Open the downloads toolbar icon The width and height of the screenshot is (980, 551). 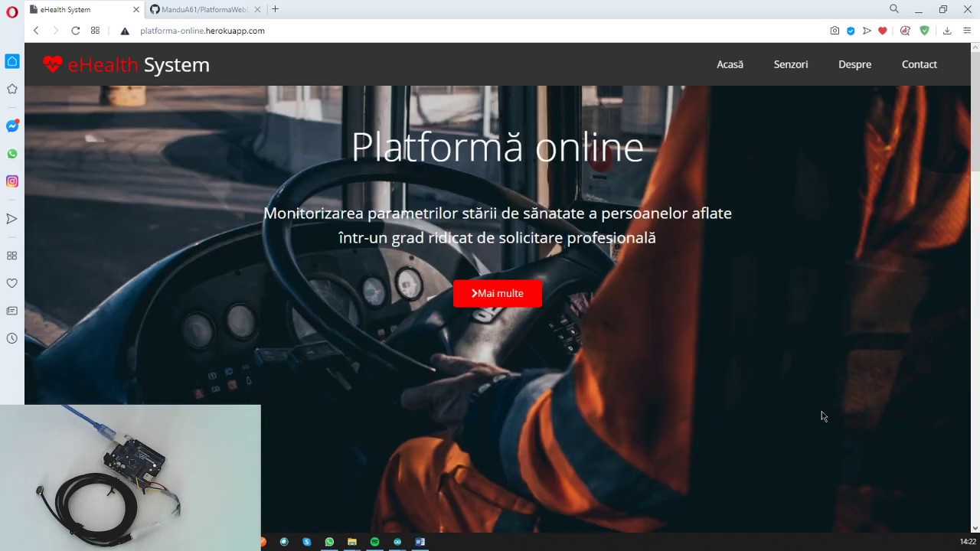(947, 31)
